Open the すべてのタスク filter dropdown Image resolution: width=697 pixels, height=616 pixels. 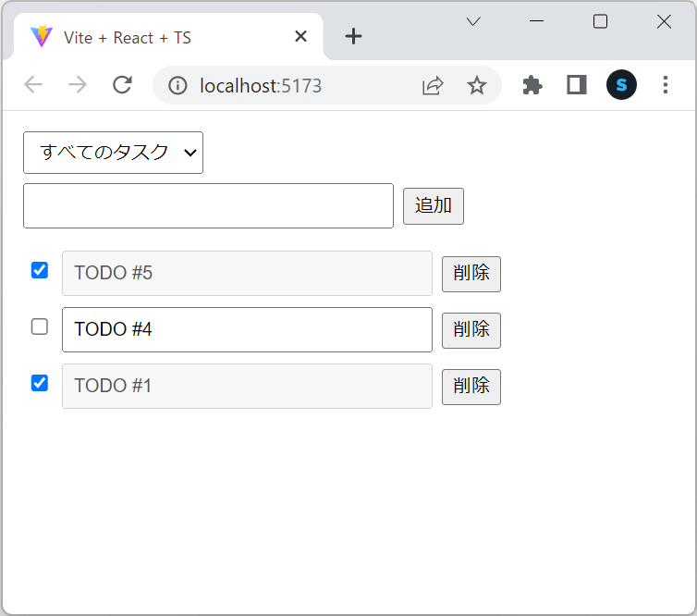(x=114, y=153)
